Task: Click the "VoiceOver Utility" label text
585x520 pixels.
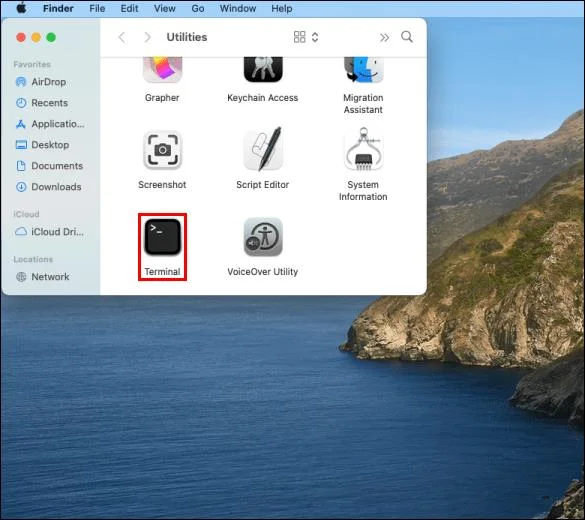Action: [x=263, y=272]
